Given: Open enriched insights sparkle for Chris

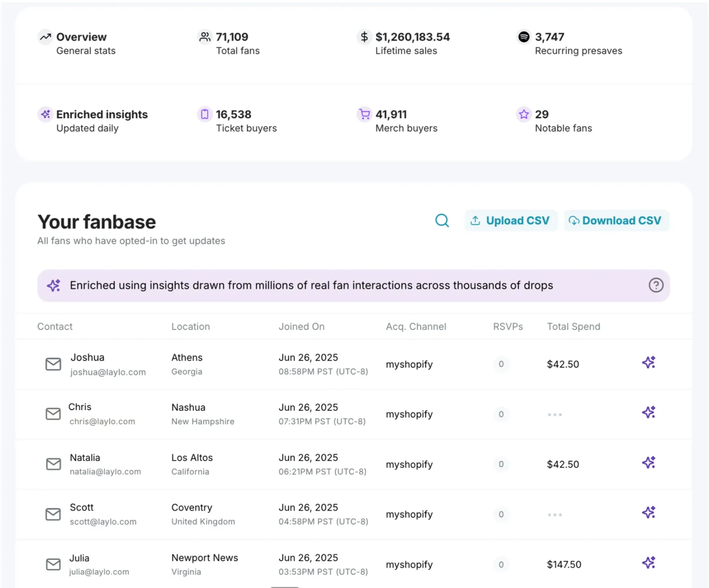Looking at the screenshot, I should [649, 412].
